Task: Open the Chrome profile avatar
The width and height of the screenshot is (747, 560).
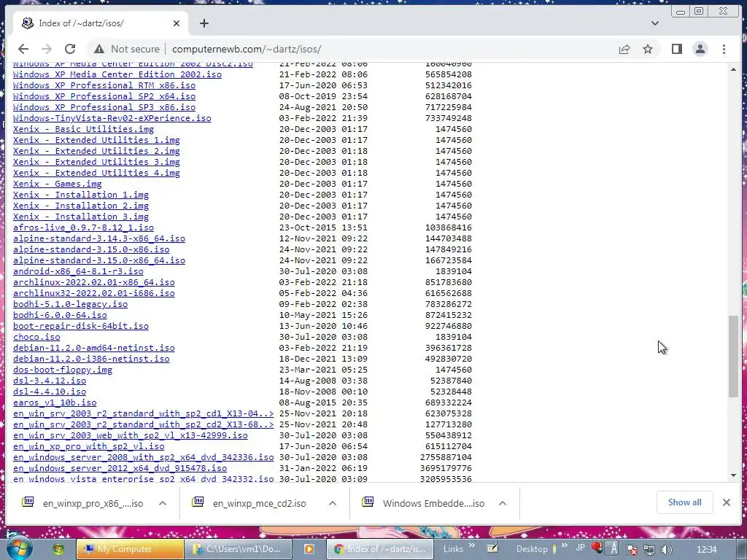Action: 700,49
